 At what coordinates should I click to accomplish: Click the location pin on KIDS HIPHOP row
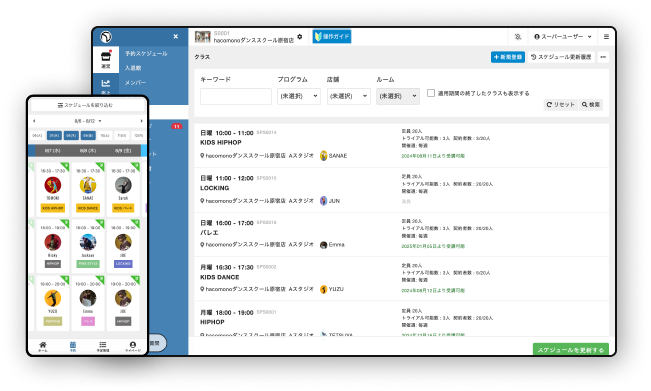[x=202, y=156]
